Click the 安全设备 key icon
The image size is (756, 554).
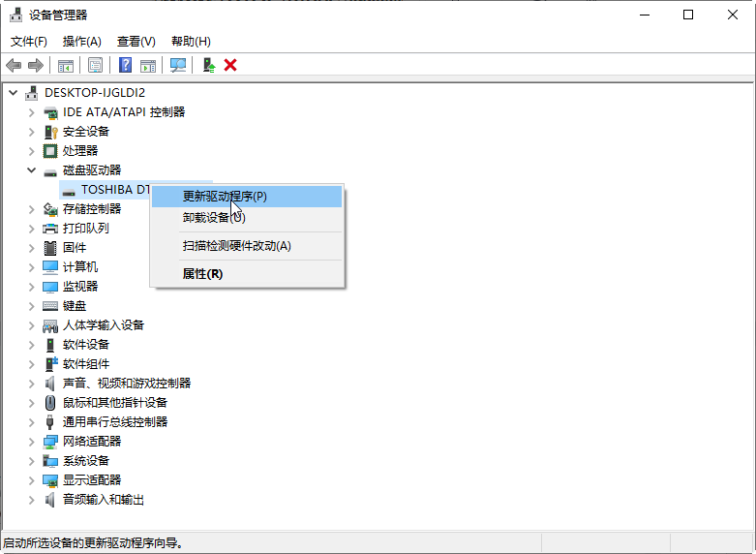50,132
